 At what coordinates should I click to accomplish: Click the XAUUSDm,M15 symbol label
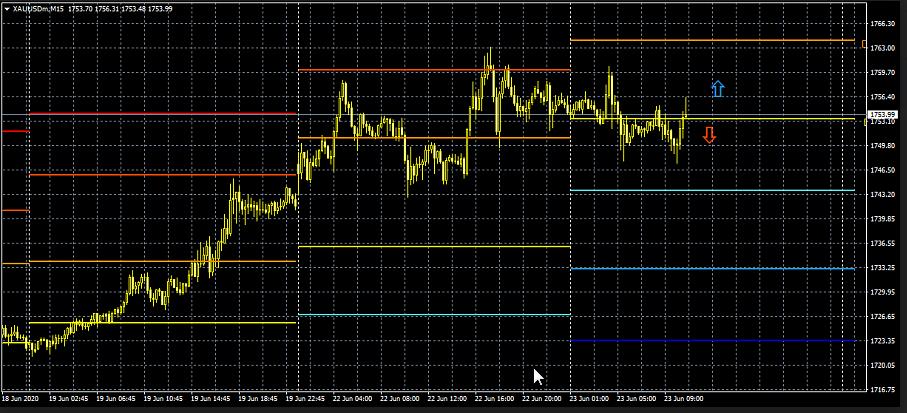(x=38, y=9)
